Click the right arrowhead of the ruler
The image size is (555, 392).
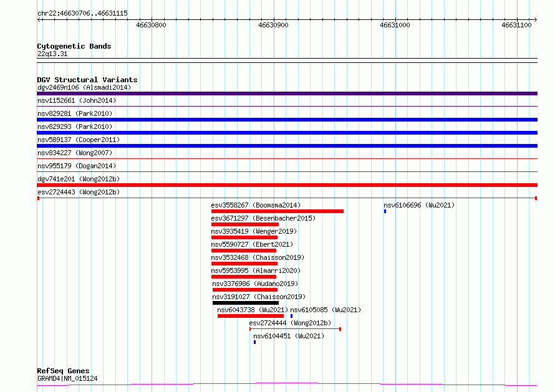(536, 20)
